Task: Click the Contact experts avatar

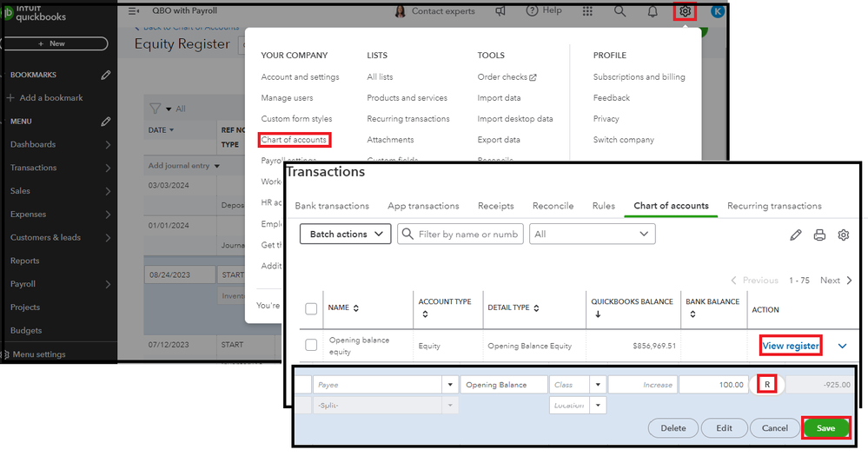Action: pyautogui.click(x=400, y=11)
